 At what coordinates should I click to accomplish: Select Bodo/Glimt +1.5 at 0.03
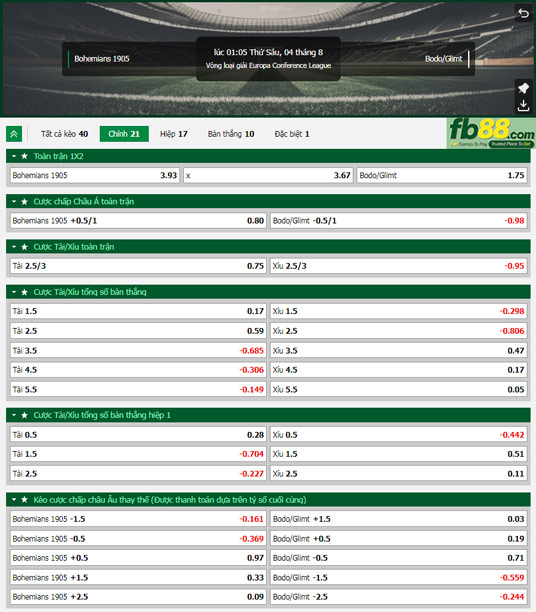coord(399,519)
